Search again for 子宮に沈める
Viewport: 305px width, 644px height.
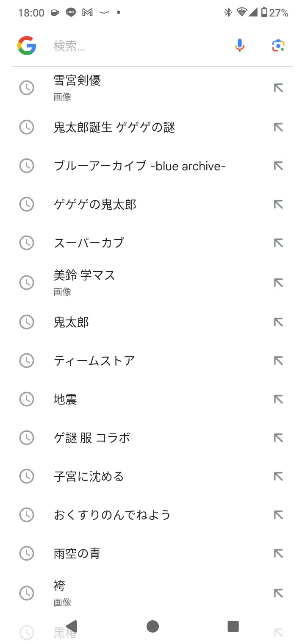tap(89, 477)
